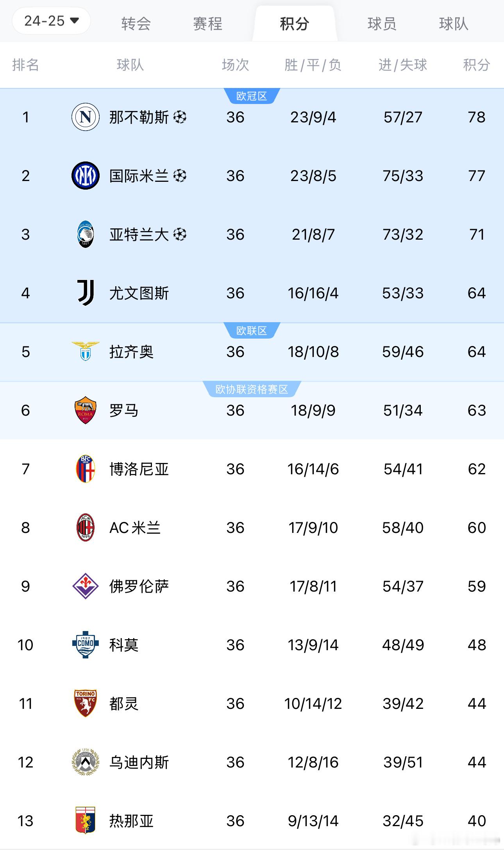Screen dimensions: 504x850
Task: Open the 球队 tab
Action: point(454,24)
